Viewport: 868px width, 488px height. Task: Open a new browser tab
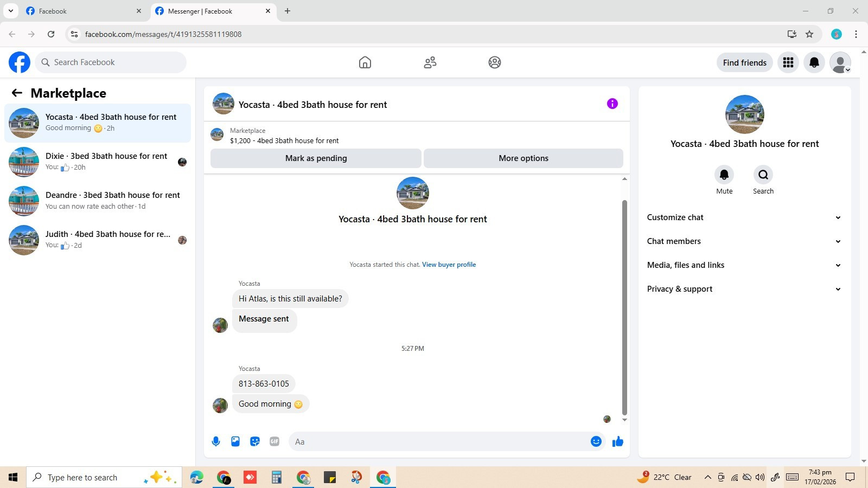288,11
